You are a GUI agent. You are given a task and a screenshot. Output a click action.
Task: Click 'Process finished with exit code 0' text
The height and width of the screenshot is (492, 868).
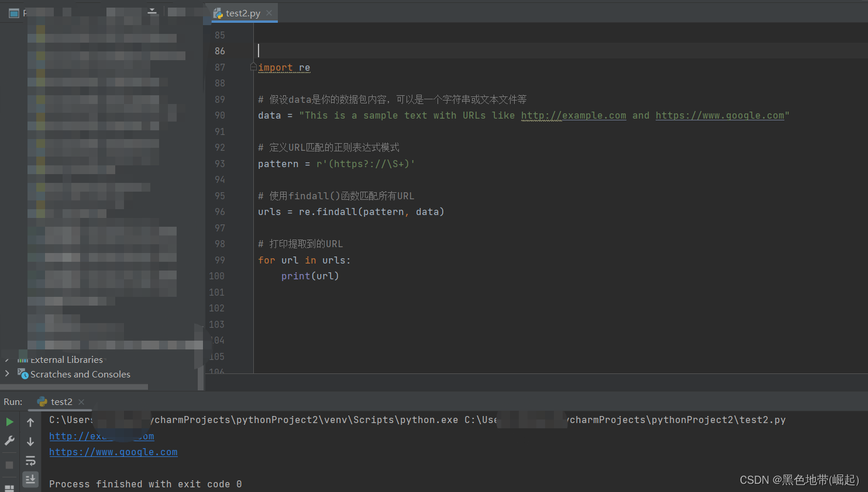click(x=146, y=484)
